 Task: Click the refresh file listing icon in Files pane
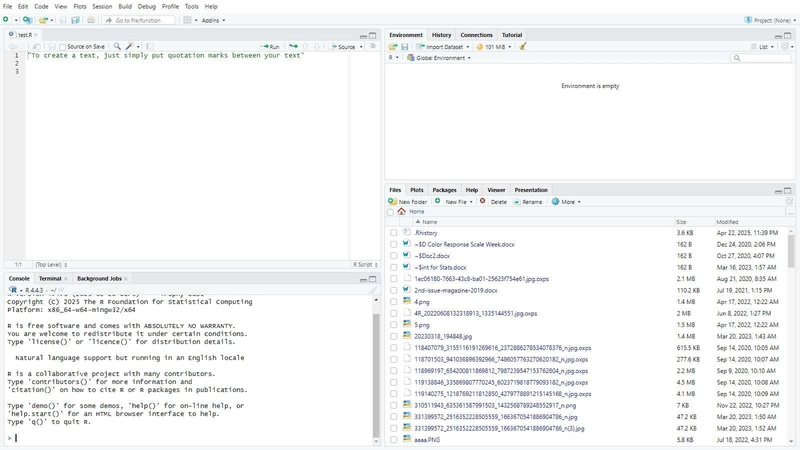[789, 202]
